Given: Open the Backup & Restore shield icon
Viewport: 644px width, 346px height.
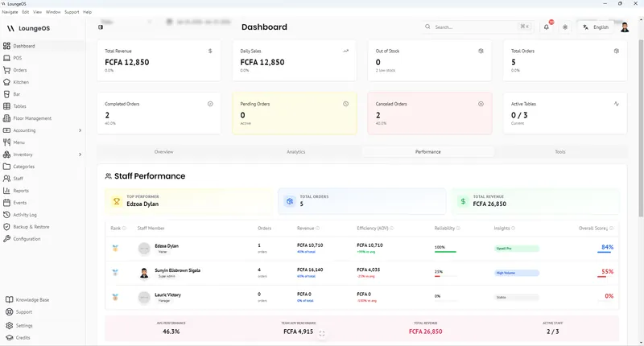Looking at the screenshot, I should 6,227.
